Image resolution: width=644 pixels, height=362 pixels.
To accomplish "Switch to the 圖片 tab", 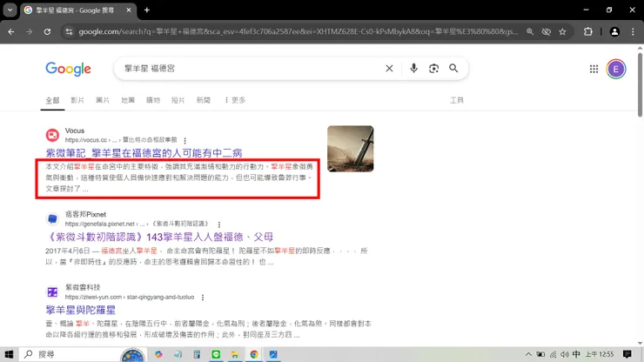I will click(x=103, y=100).
